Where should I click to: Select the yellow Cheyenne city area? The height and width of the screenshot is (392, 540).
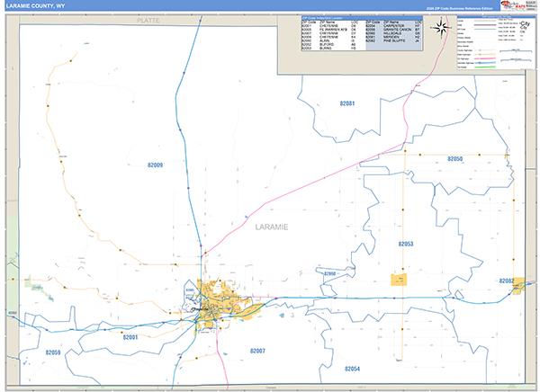click(214, 303)
